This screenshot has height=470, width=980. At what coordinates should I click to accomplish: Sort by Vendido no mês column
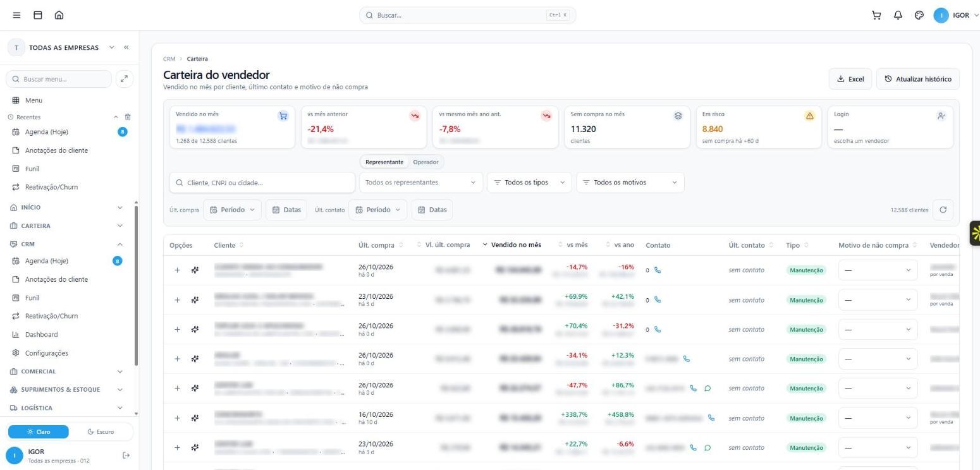[512, 245]
